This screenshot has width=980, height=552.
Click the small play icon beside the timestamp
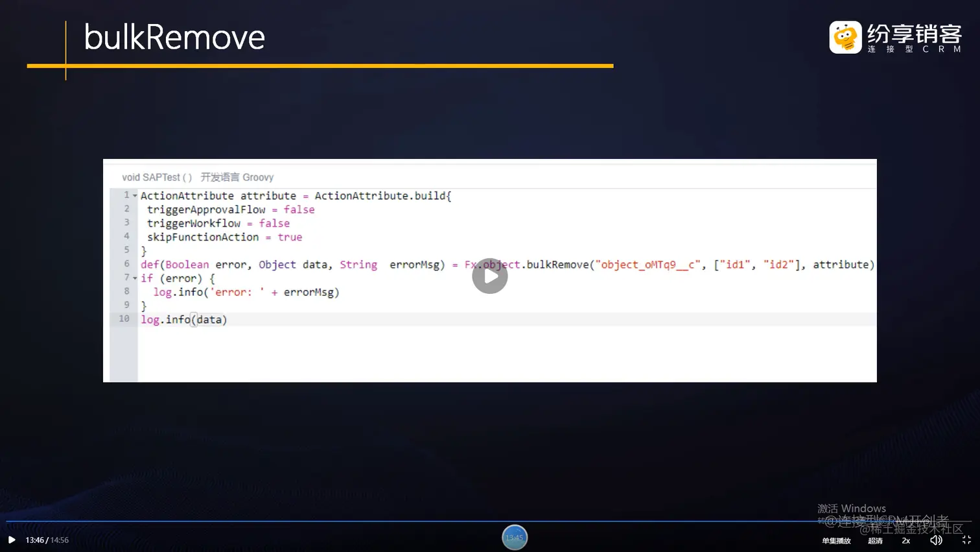click(x=12, y=540)
